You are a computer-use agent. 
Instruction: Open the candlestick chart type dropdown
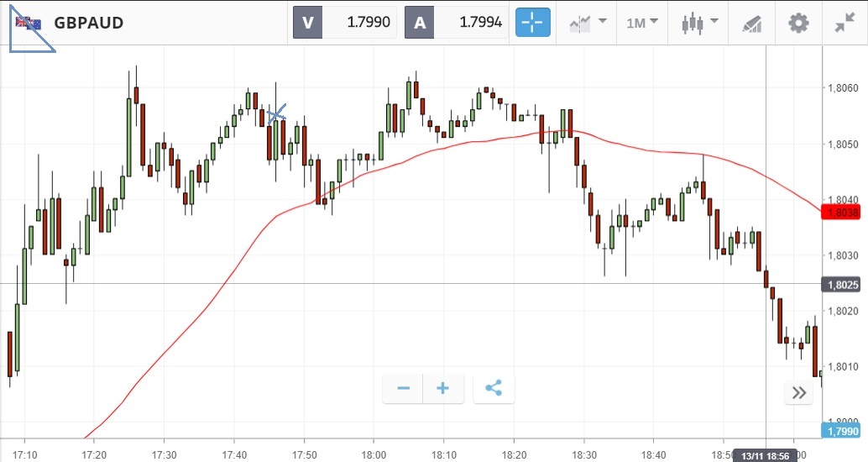(x=699, y=23)
